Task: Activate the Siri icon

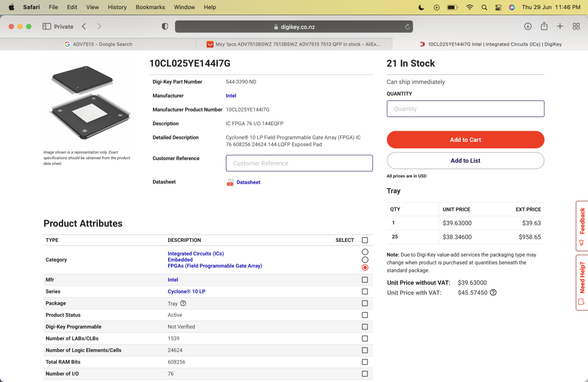Action: tap(512, 7)
